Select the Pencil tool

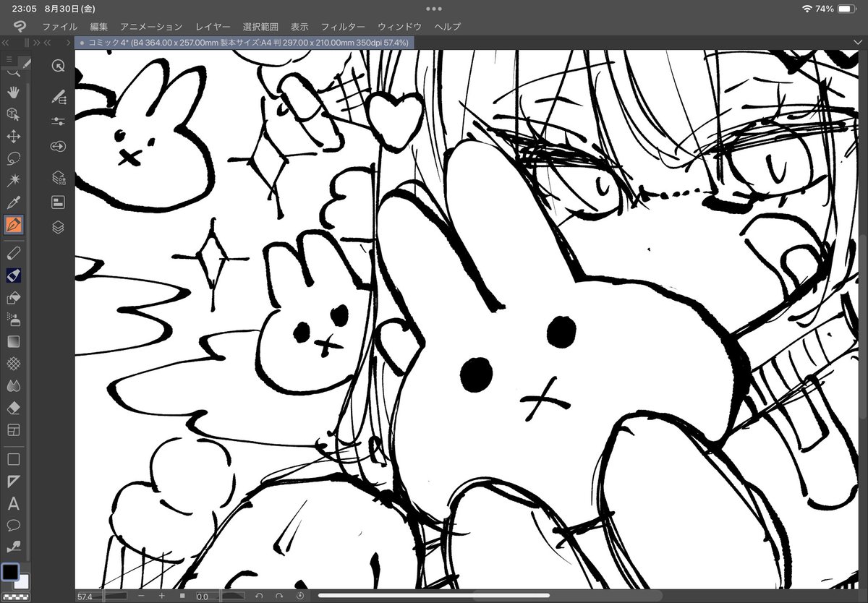pyautogui.click(x=13, y=253)
